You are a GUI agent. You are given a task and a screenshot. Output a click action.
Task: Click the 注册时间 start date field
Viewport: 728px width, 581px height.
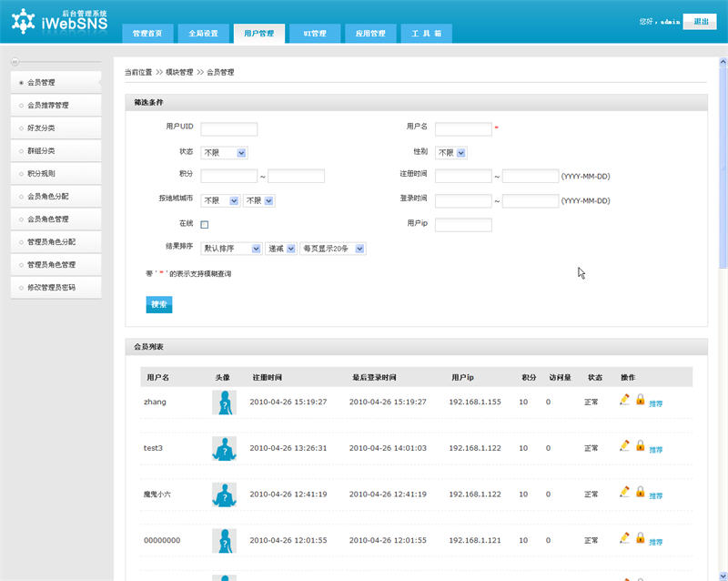click(x=463, y=176)
